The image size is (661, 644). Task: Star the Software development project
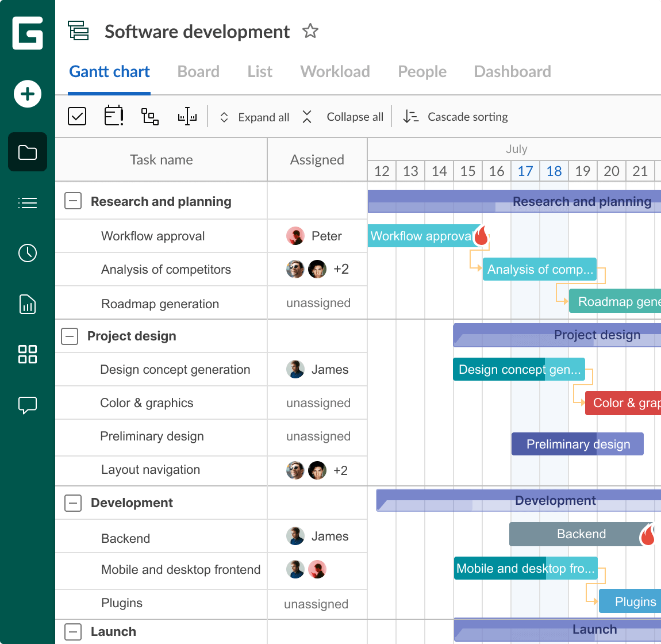click(x=310, y=31)
